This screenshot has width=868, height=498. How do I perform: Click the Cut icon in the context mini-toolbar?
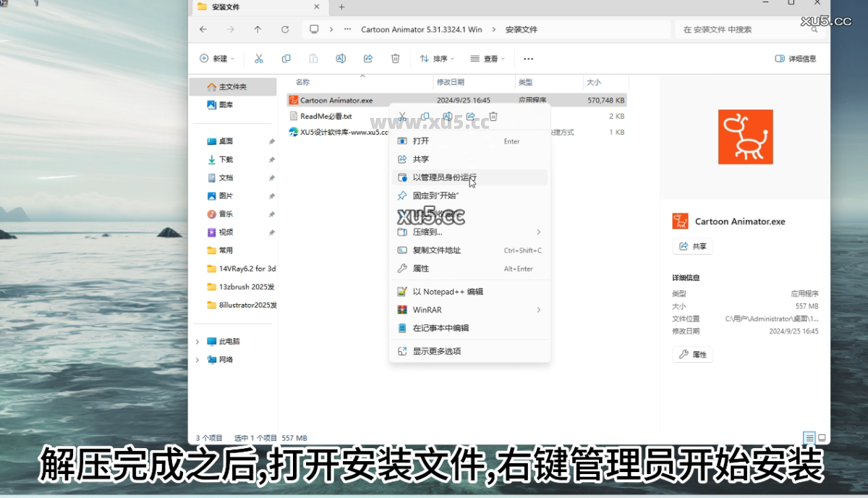[402, 115]
